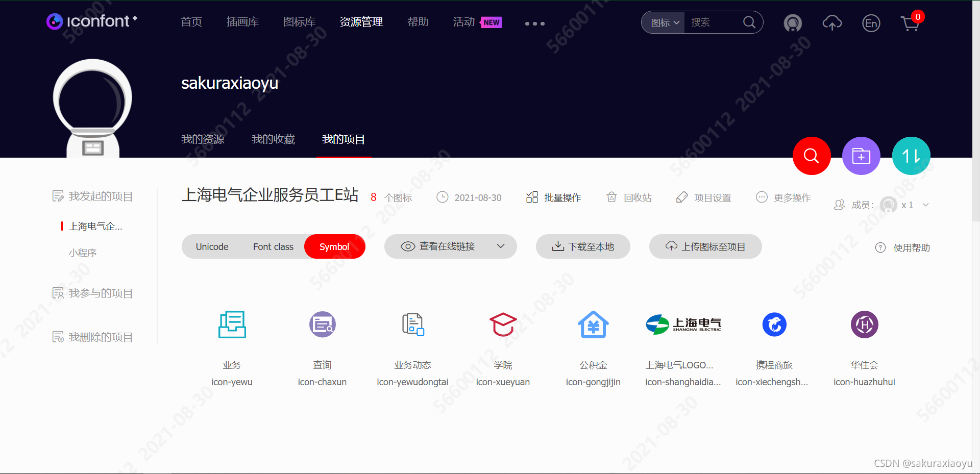The width and height of the screenshot is (980, 474).
Task: Click the clock icon beside 2021-08-30
Action: coord(443,197)
